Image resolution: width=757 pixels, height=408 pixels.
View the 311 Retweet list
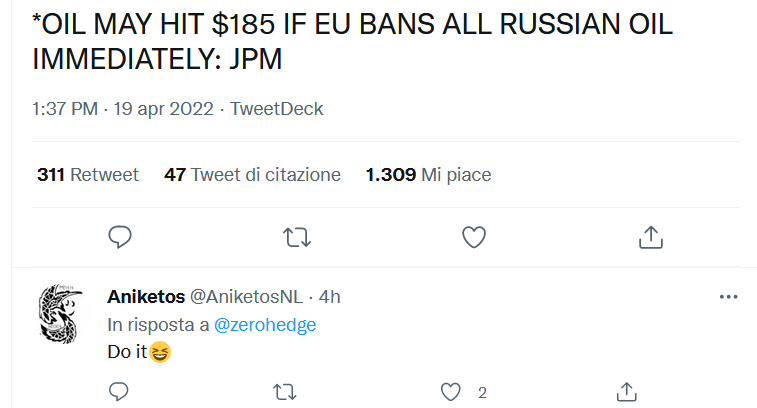click(x=88, y=175)
